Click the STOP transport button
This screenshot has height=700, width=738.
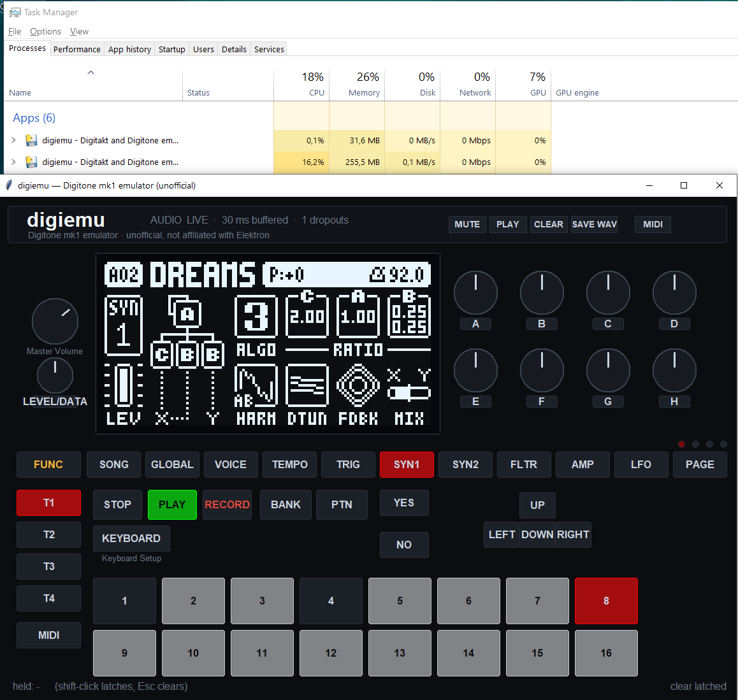point(117,504)
